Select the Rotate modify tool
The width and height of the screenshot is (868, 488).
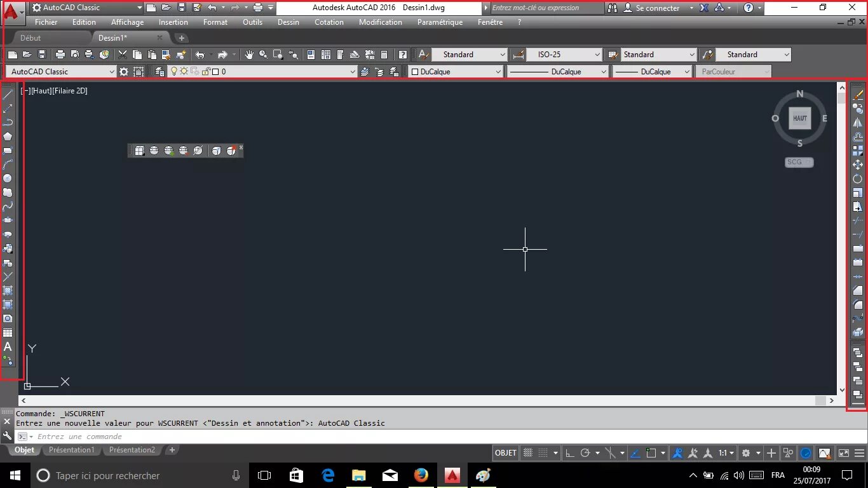tap(858, 179)
